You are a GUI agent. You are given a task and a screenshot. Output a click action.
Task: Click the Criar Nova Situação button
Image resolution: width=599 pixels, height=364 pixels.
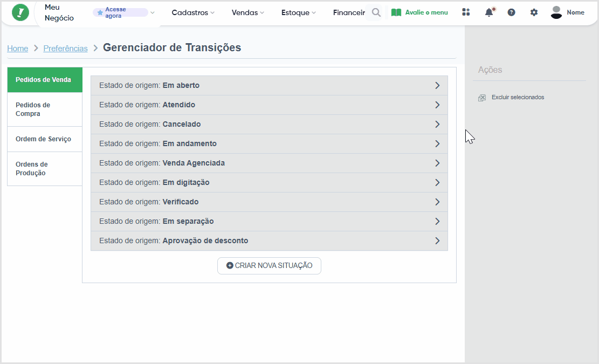269,266
